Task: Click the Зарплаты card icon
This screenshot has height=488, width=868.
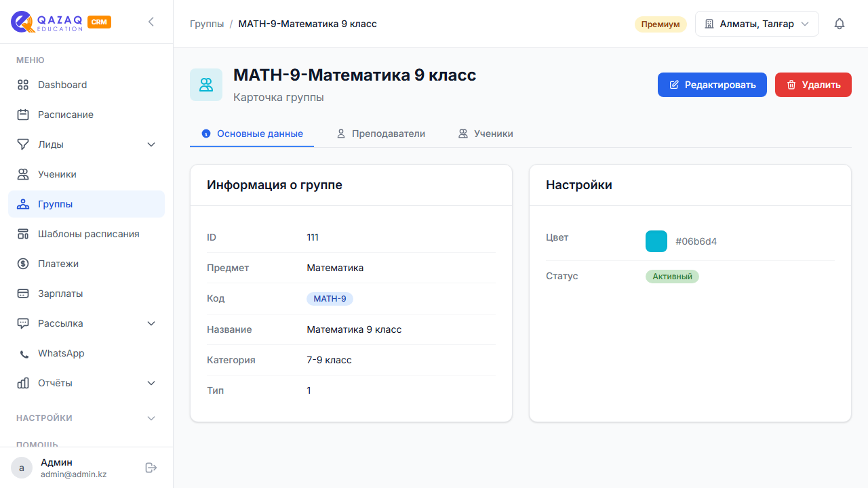Action: pyautogui.click(x=23, y=293)
